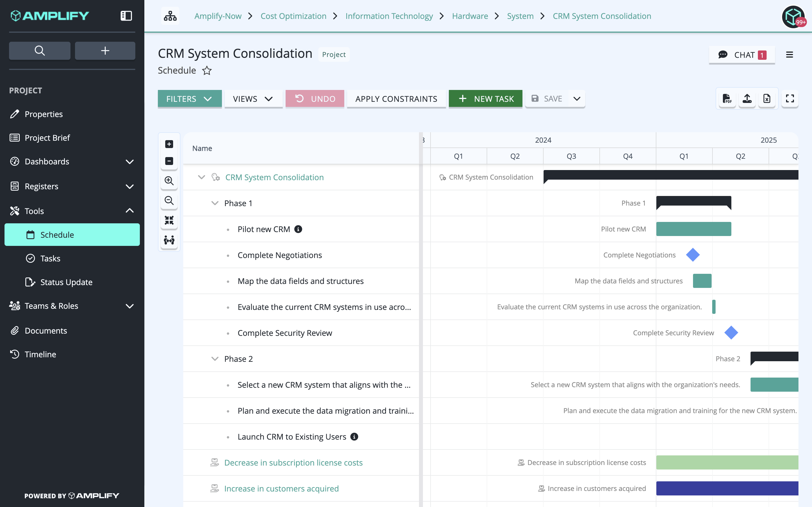This screenshot has height=507, width=812.
Task: Click the Excel export icon
Action: [767, 99]
